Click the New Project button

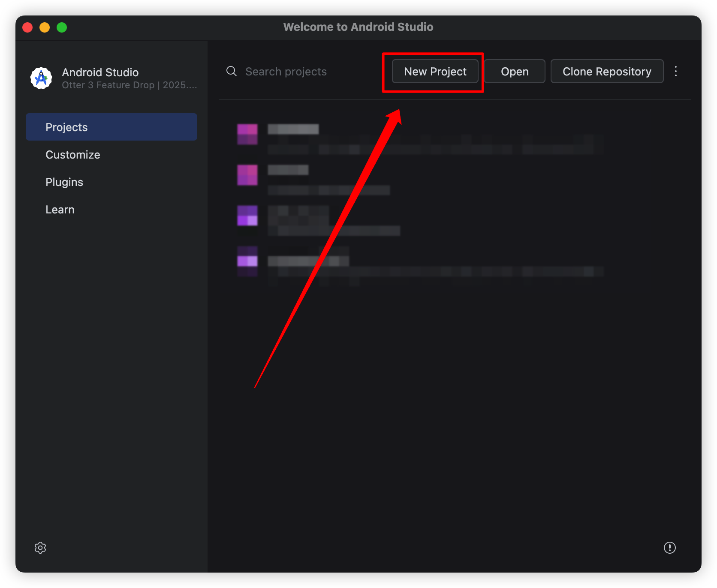435,72
